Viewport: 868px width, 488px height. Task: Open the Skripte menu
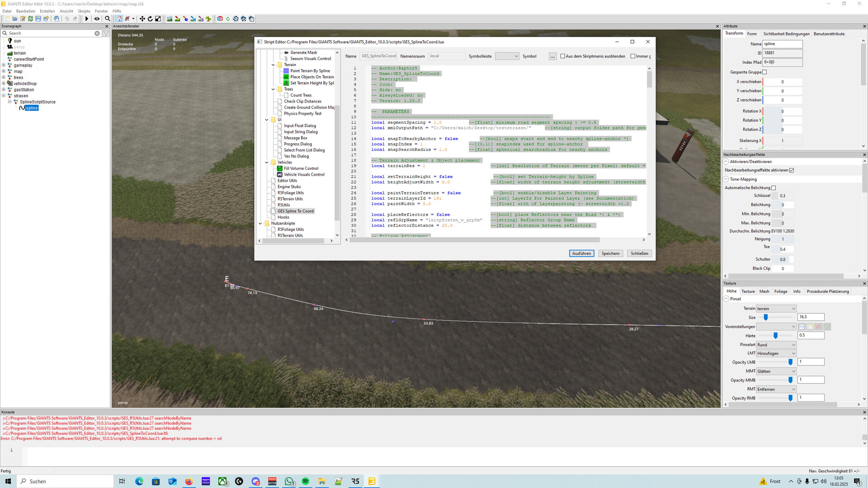point(84,11)
